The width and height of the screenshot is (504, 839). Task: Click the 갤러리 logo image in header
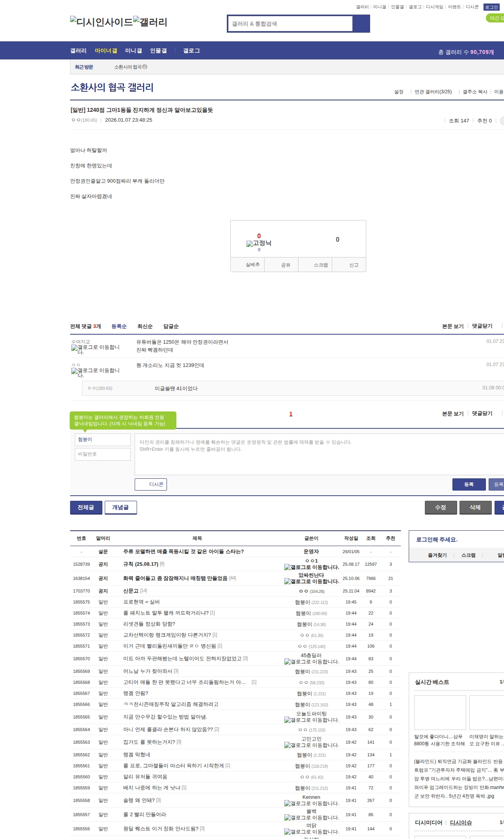click(x=150, y=22)
